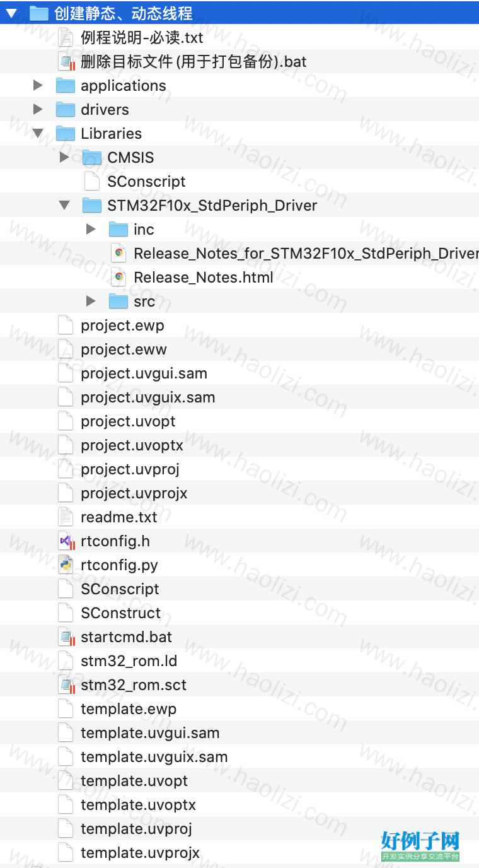Click the 删除目标文件 .bat file icon
The image size is (479, 868).
click(66, 61)
